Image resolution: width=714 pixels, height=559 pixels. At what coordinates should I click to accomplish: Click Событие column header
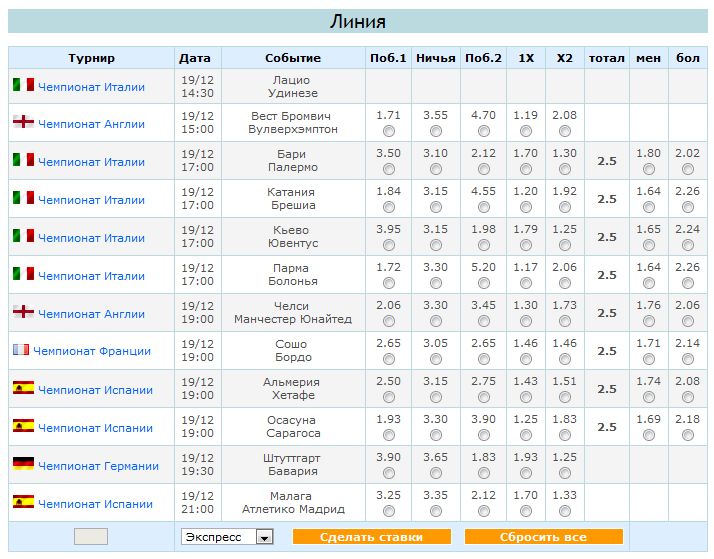[293, 58]
